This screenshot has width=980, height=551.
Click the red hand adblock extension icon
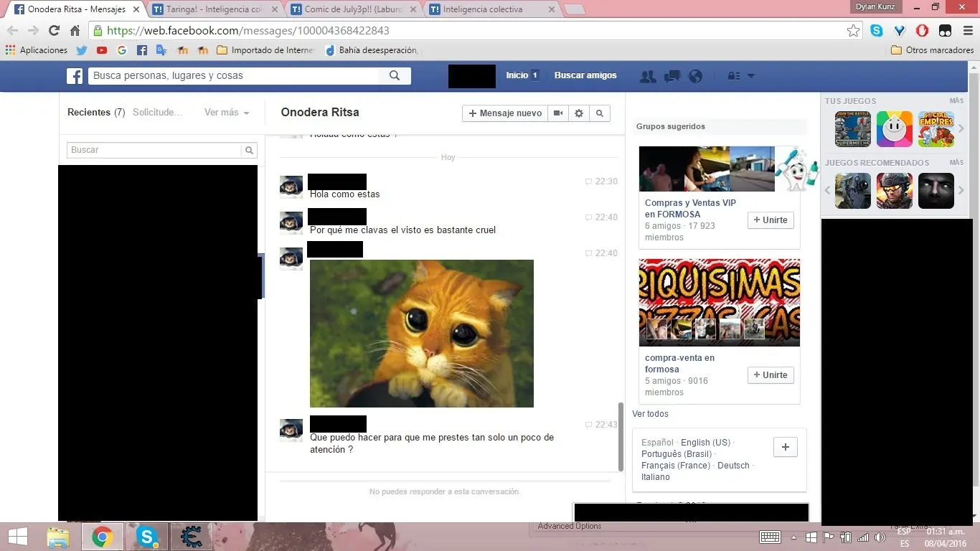(x=923, y=31)
